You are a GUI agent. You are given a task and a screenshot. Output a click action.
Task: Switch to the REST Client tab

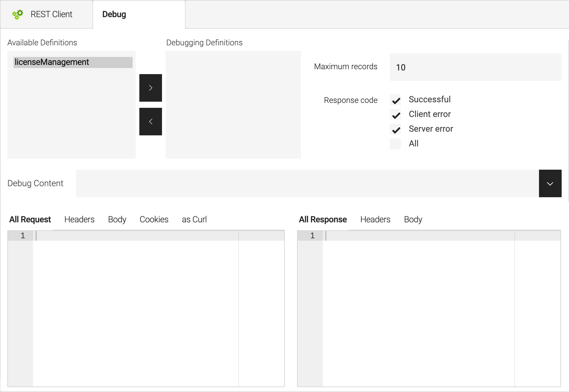(51, 14)
